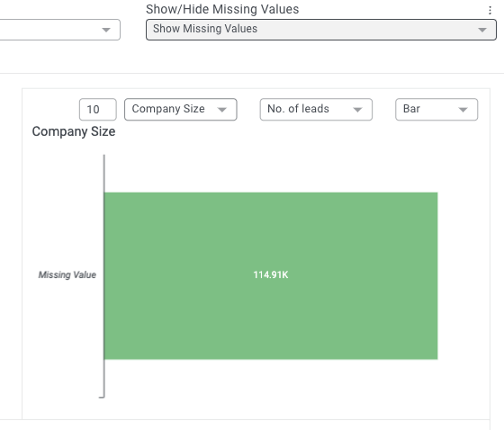
Task: Click the arrow on the left filter dropdown
Action: click(x=106, y=30)
